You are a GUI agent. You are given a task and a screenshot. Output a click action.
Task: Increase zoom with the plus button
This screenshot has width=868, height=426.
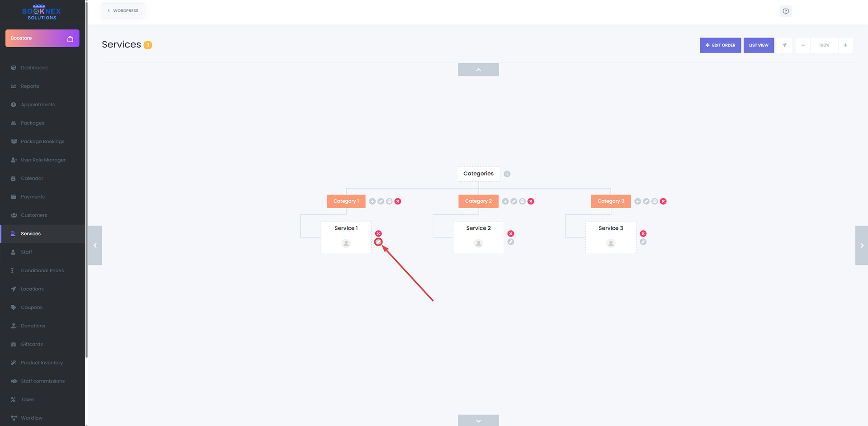coord(845,45)
